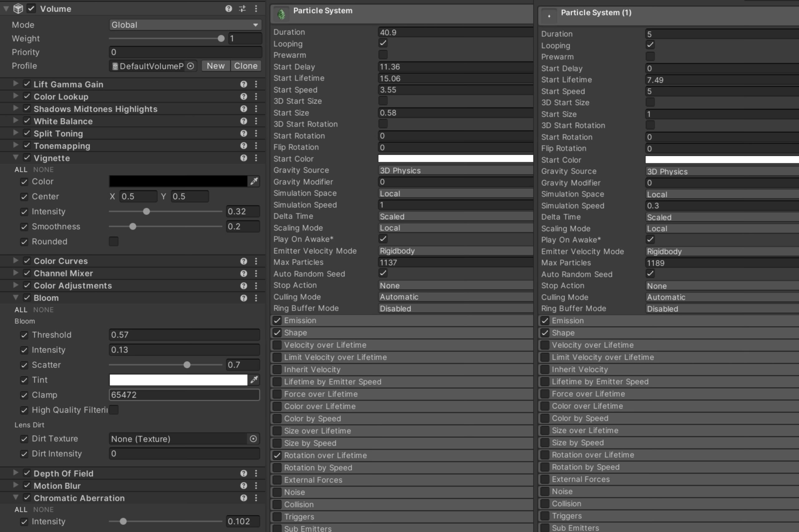Click the help icon for Bloom
Viewport: 799px width, 532px height.
click(x=243, y=298)
